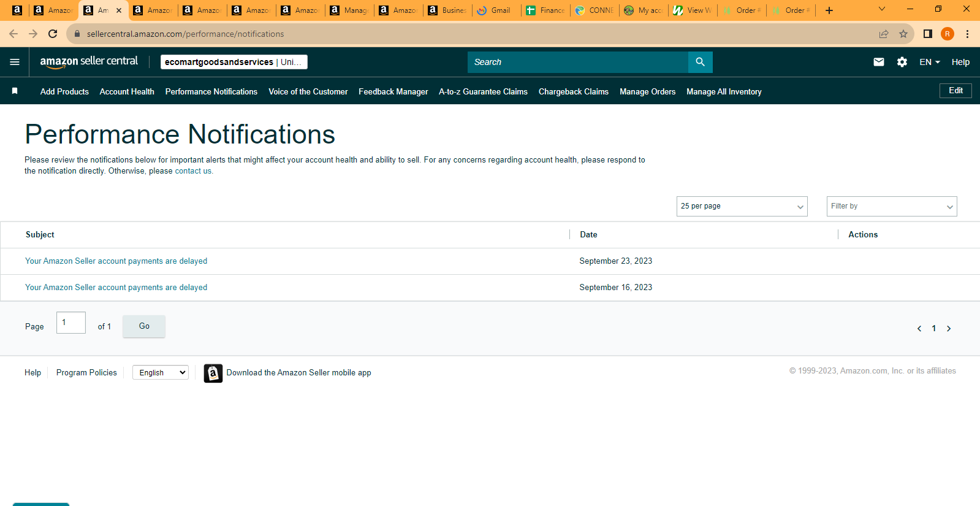Open Chargeback Claims
This screenshot has height=506, width=980.
(574, 91)
